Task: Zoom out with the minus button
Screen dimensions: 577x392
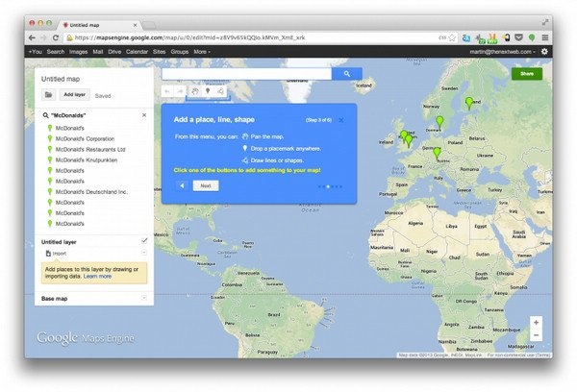Action: tap(536, 335)
